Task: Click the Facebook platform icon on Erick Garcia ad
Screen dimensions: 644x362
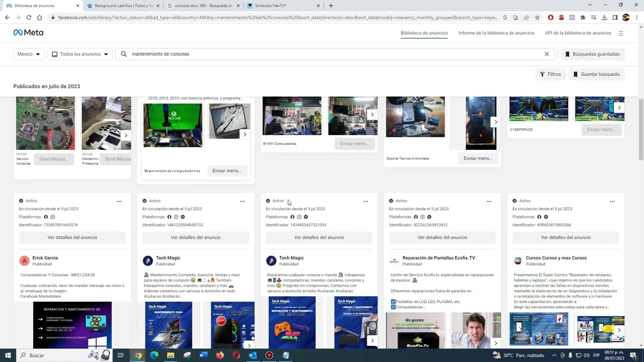Action: (x=46, y=217)
